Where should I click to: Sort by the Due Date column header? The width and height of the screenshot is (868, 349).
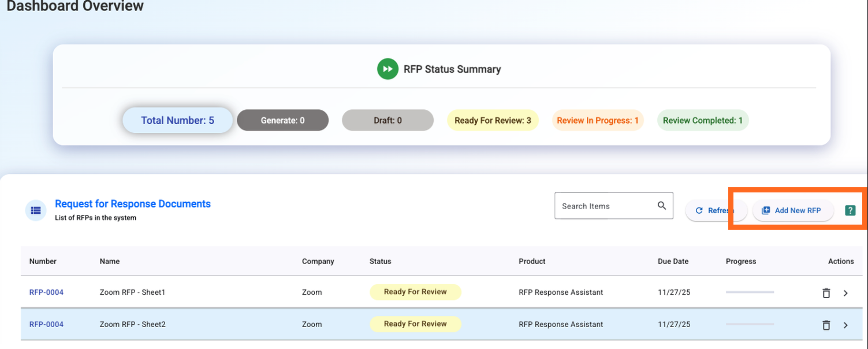pyautogui.click(x=673, y=261)
